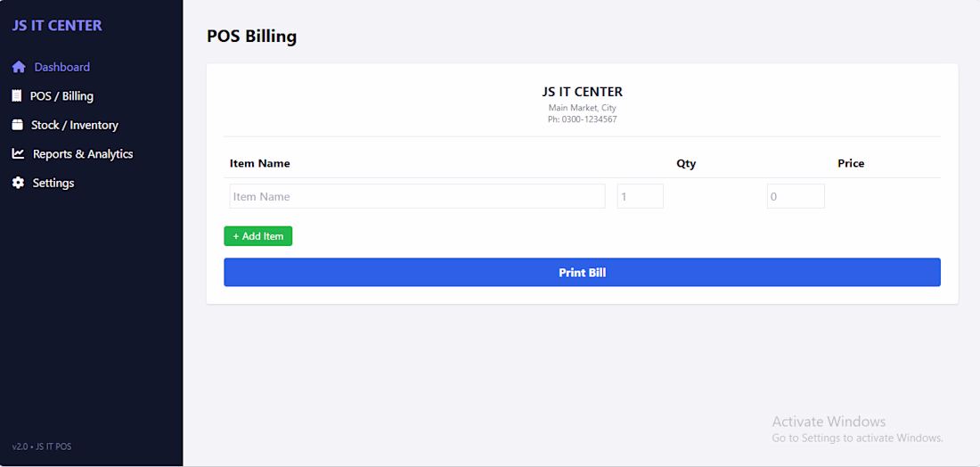The image size is (980, 467).
Task: Click the receipt icon for POS / Billing
Action: [17, 95]
